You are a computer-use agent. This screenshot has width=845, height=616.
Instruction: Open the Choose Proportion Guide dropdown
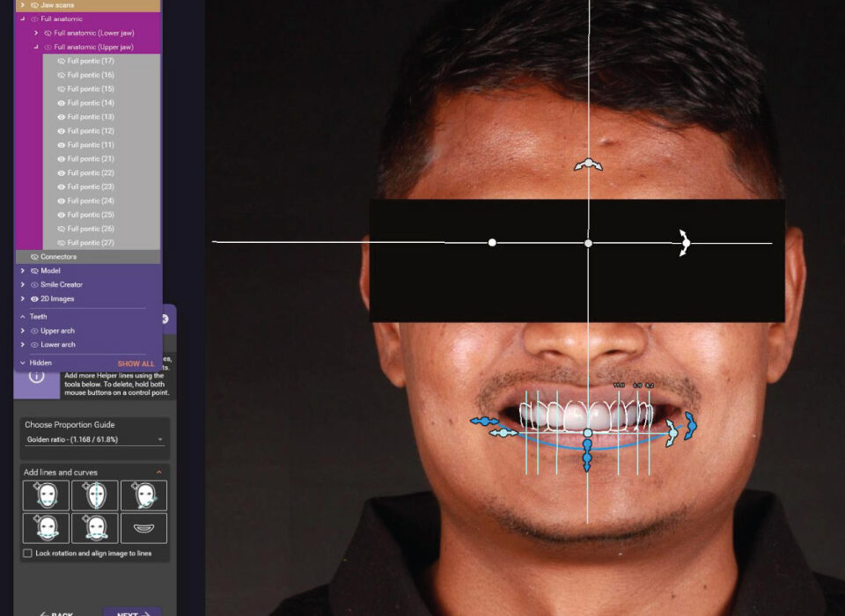(x=92, y=436)
